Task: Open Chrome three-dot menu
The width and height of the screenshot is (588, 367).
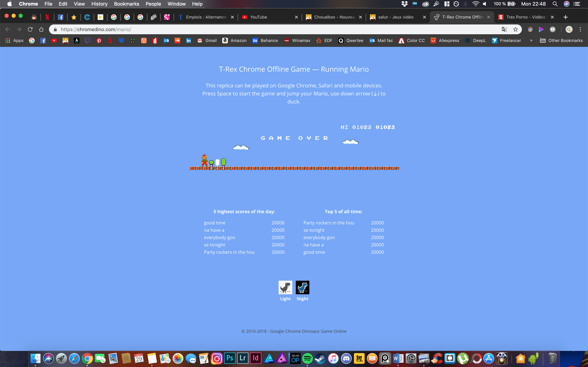Action: [x=580, y=29]
